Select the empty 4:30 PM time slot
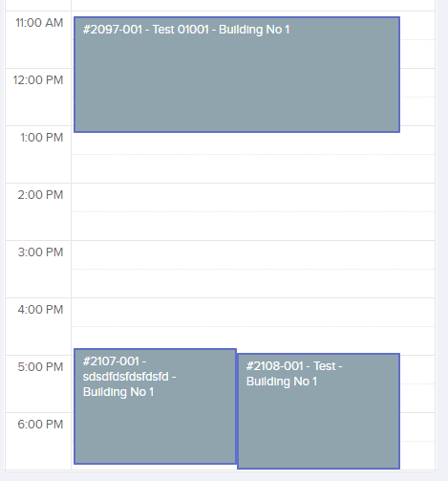The height and width of the screenshot is (481, 448). click(253, 338)
